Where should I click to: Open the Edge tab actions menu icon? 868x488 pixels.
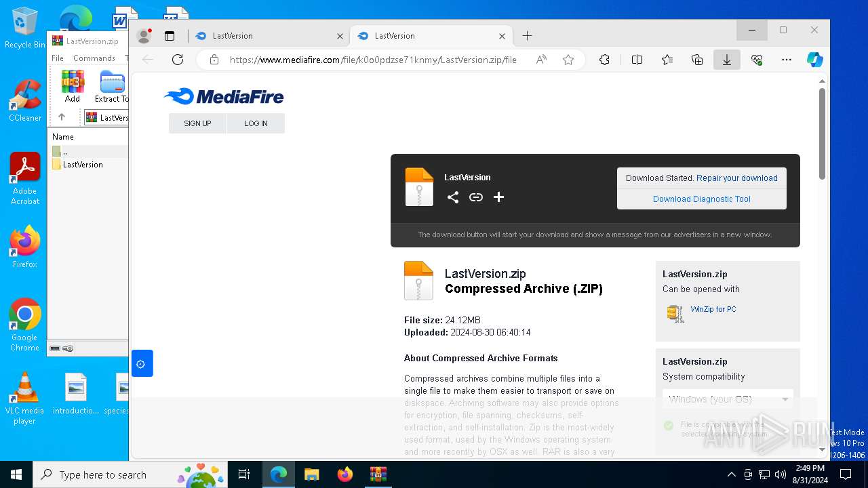170,36
